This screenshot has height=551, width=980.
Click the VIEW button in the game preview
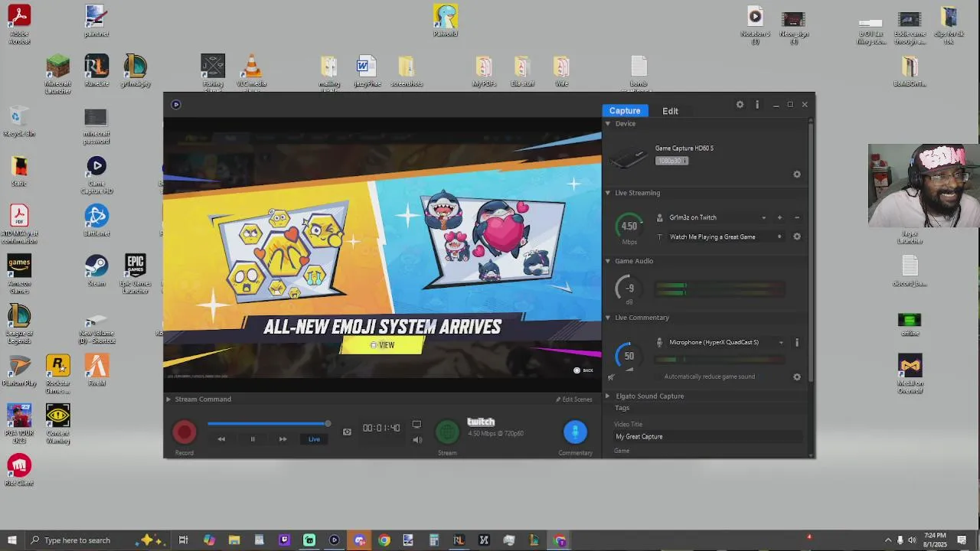tap(382, 345)
